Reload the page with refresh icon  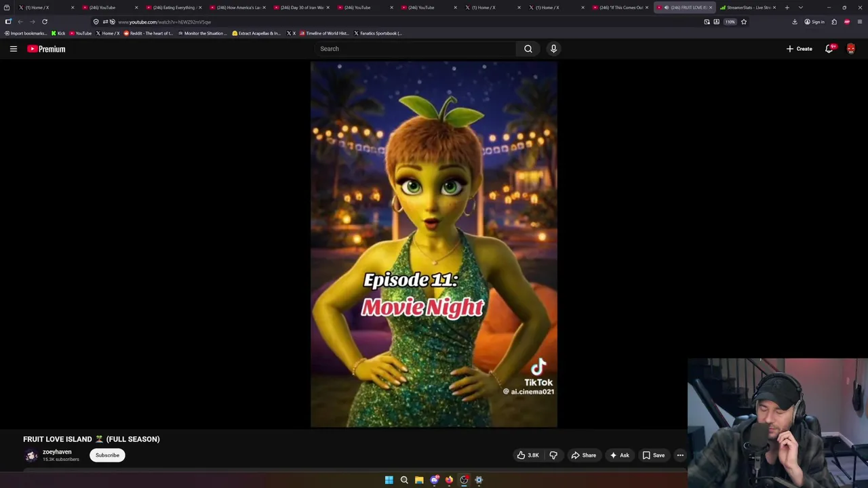45,22
